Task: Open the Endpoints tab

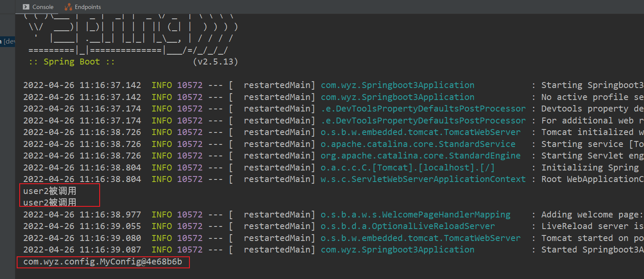Action: point(83,7)
